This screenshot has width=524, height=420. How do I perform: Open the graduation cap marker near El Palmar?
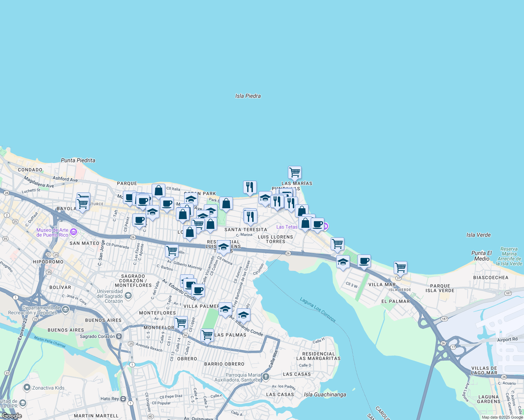point(343,262)
